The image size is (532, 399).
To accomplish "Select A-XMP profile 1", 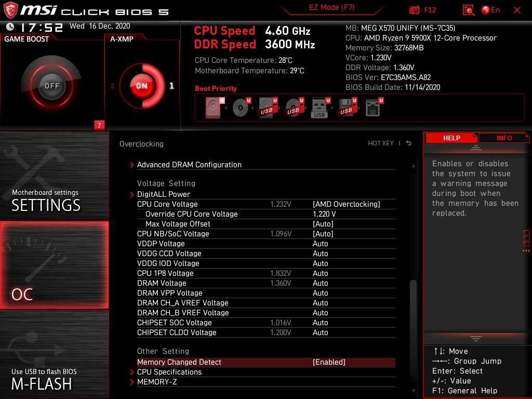I will [171, 86].
